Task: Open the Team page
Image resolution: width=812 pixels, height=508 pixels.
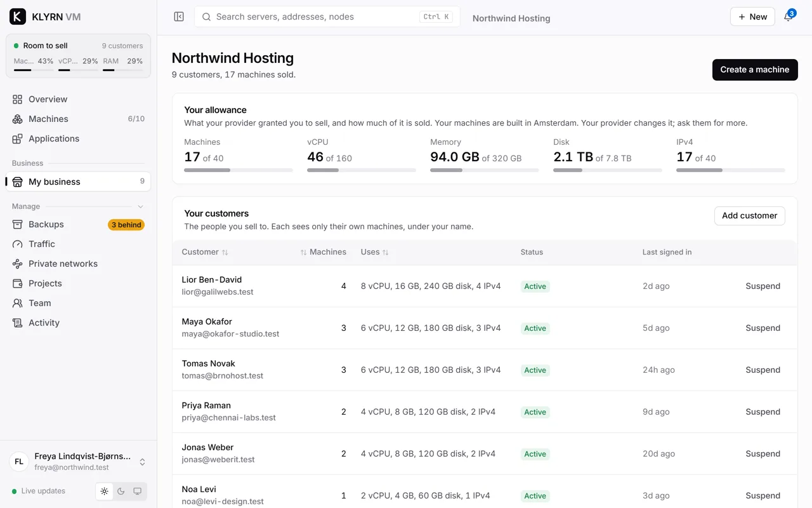Action: 79,303
